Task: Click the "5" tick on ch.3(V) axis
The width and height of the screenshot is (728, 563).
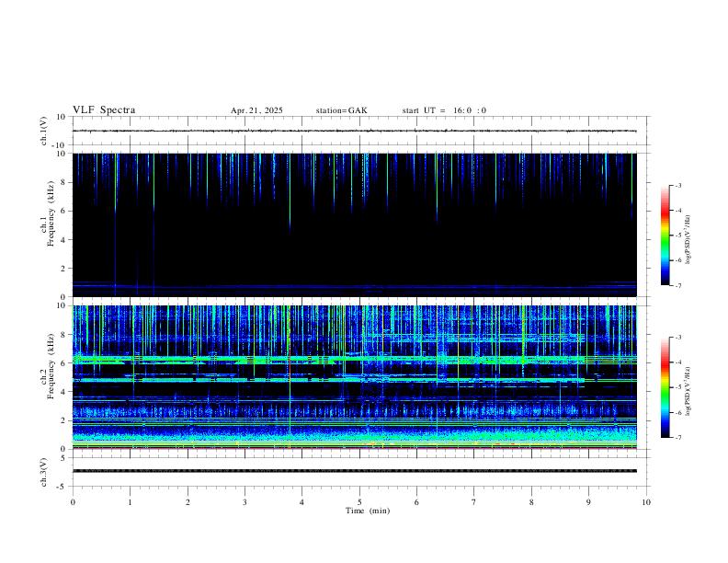Action: [x=64, y=457]
